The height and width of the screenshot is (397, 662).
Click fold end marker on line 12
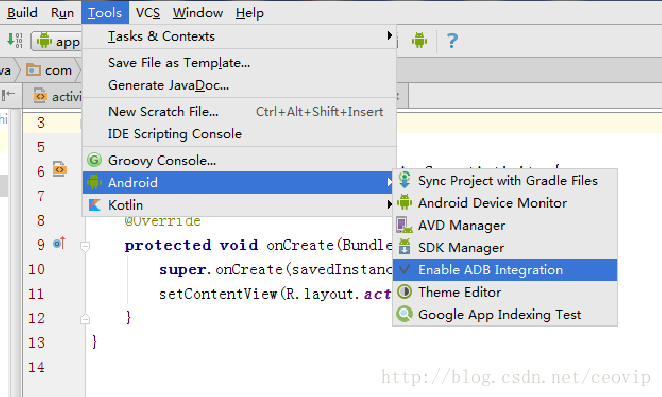[x=85, y=319]
